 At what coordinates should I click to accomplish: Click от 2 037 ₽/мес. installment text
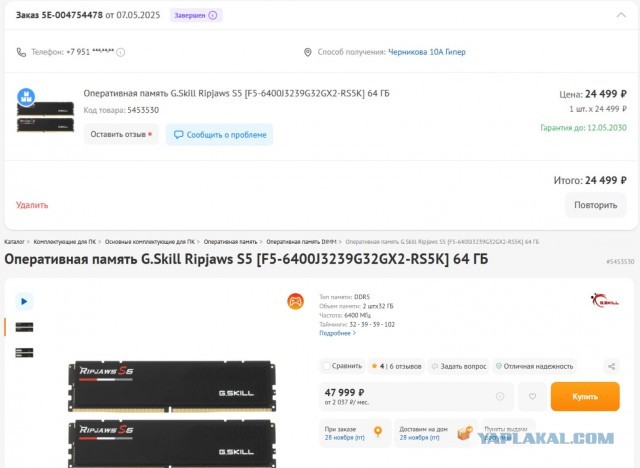point(347,402)
